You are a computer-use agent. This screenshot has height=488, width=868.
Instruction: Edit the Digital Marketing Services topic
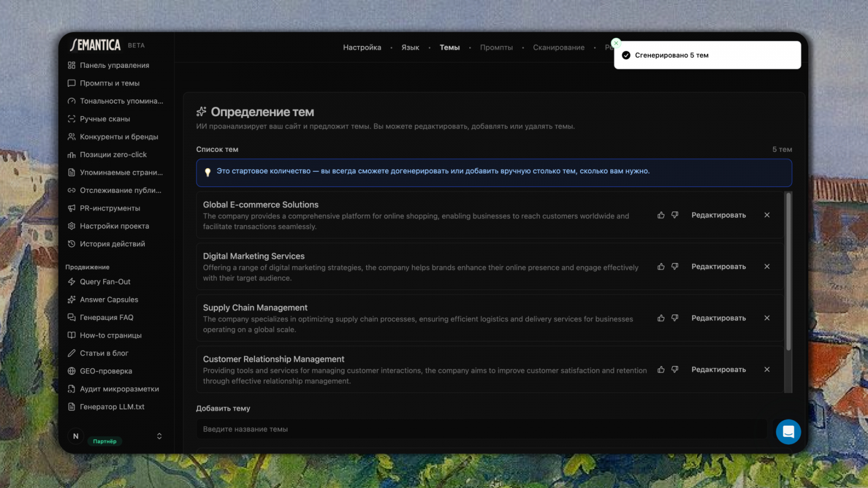(718, 267)
